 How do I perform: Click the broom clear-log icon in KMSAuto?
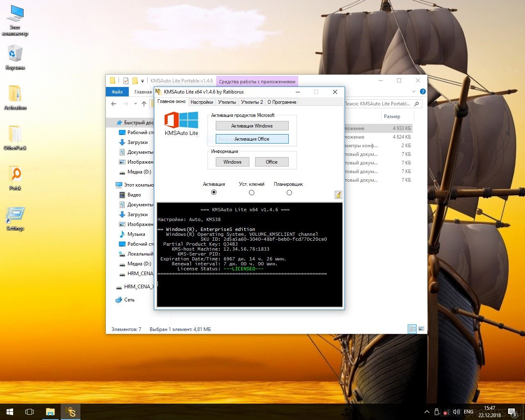(338, 194)
